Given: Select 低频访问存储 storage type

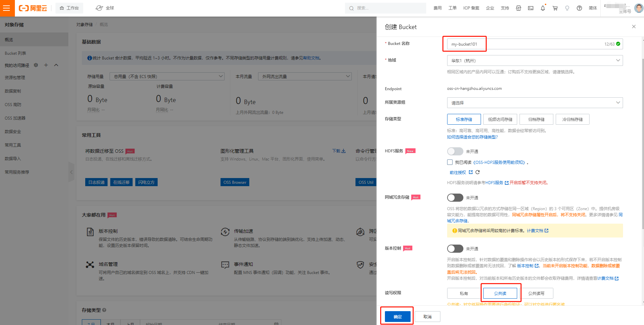Looking at the screenshot, I should [500, 119].
